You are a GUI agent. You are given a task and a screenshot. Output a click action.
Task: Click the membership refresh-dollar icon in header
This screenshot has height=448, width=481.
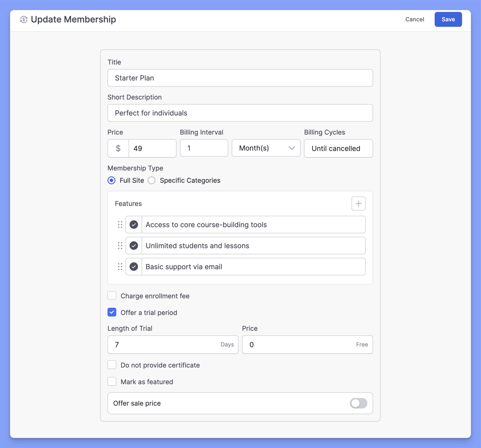23,19
